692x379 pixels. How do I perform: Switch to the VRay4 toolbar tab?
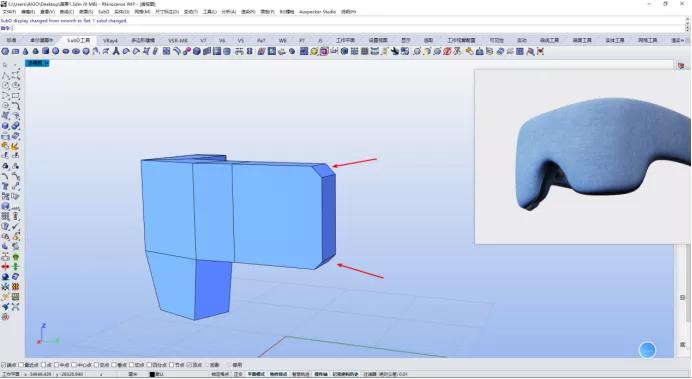click(110, 40)
